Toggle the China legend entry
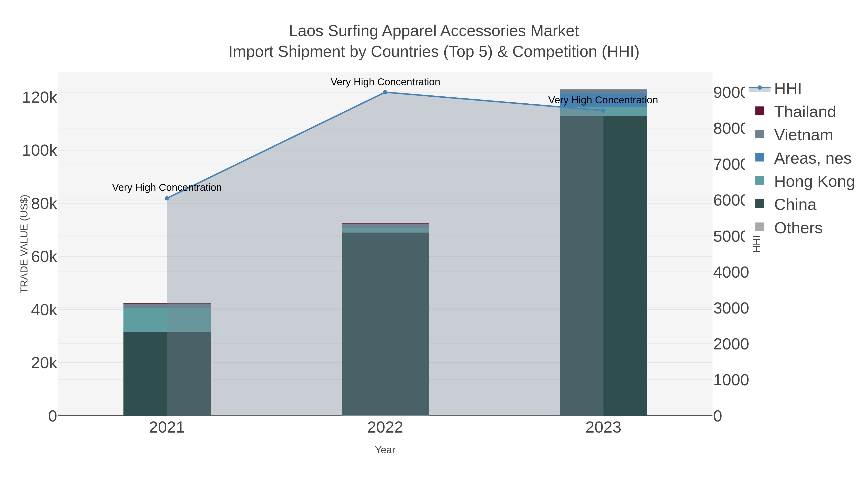This screenshot has height=488, width=868. tap(786, 205)
